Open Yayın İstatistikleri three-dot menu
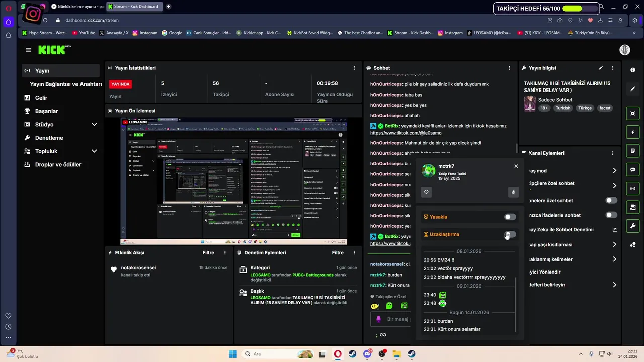Image resolution: width=644 pixels, height=362 pixels. click(x=354, y=68)
